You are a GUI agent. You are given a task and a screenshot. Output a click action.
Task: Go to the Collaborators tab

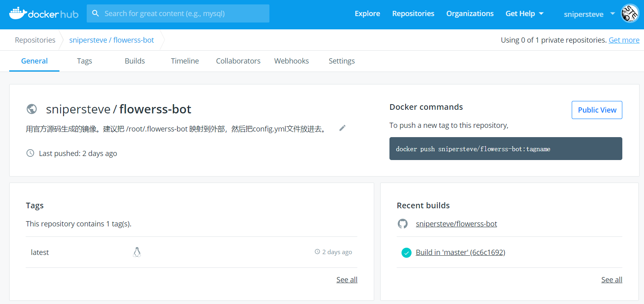[x=238, y=61]
